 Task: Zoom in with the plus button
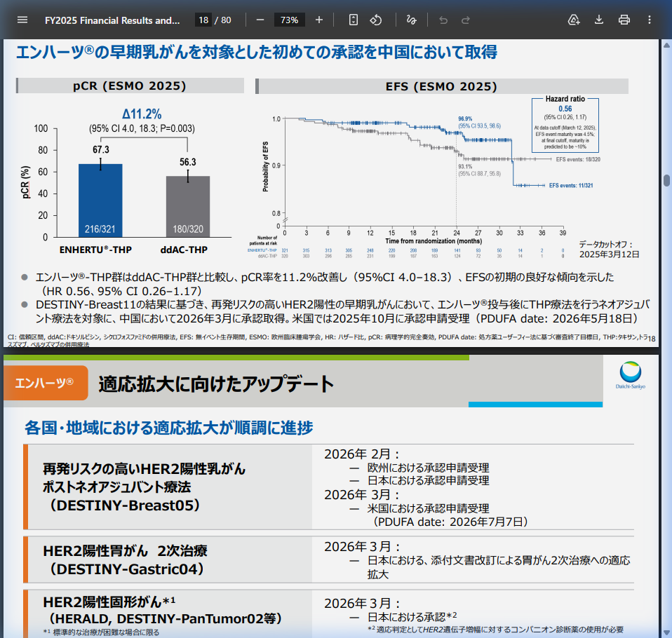(319, 20)
